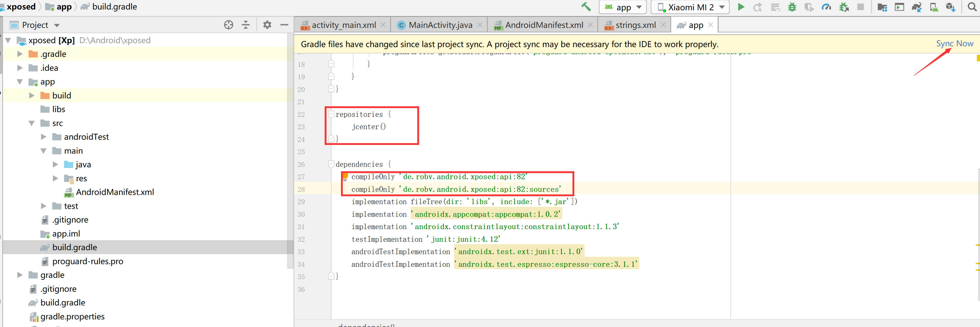980x327 pixels.
Task: Select proguard-rules.pro in project tree
Action: pyautogui.click(x=88, y=261)
